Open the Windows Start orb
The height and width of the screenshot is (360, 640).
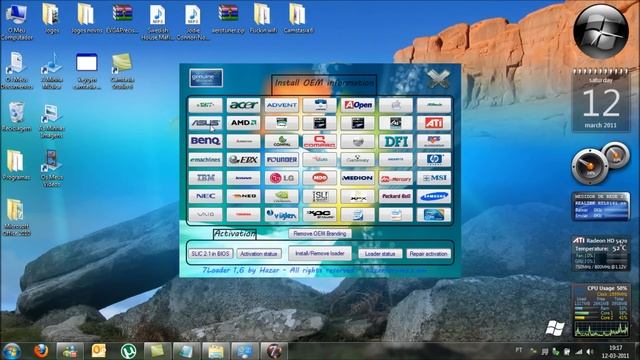11,351
